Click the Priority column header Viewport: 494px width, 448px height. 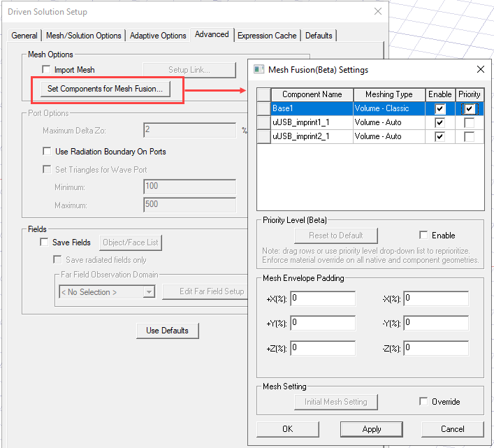(x=470, y=94)
